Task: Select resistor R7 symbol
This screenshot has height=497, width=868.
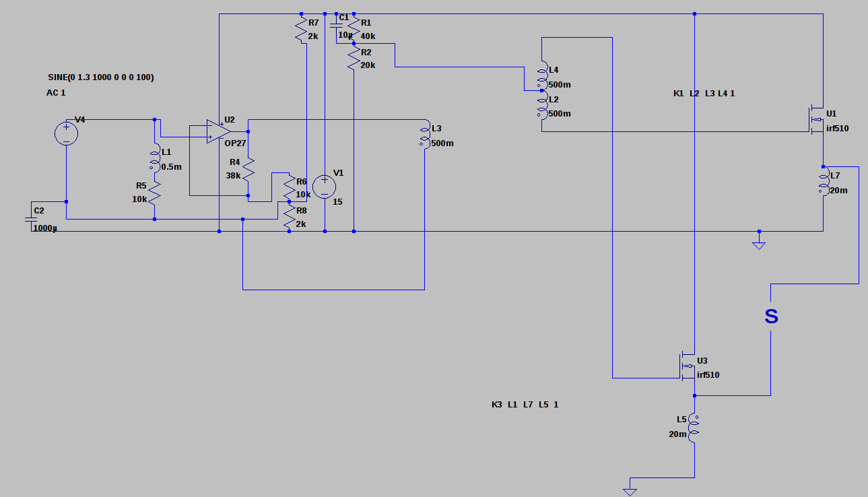Action: (x=301, y=28)
